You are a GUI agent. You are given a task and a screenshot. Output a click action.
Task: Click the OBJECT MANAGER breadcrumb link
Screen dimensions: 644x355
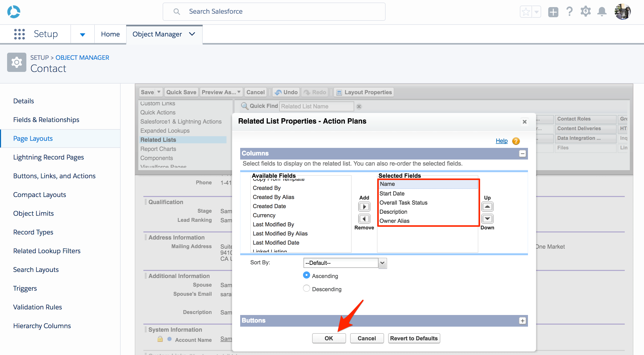pos(82,57)
